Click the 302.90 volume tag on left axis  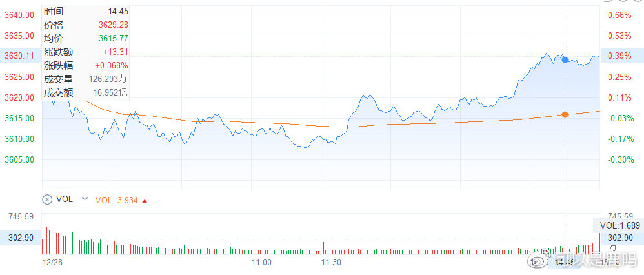(x=20, y=238)
